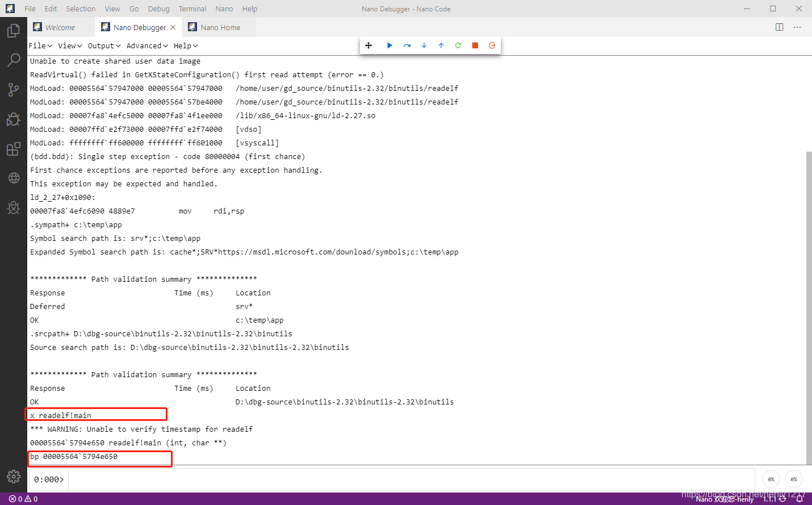Click the warnings count icon in status bar
This screenshot has height=505, width=812.
28,499
